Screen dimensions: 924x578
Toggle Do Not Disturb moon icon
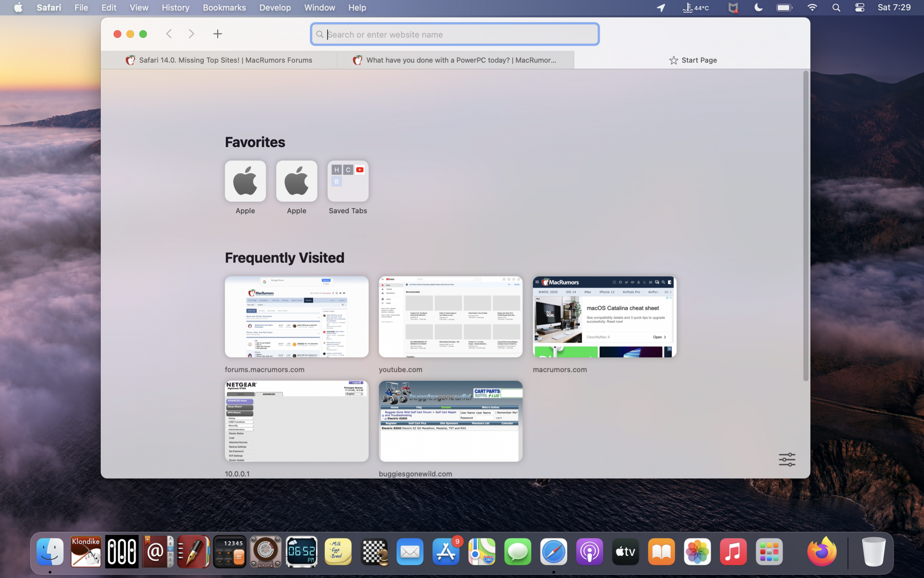click(x=758, y=7)
